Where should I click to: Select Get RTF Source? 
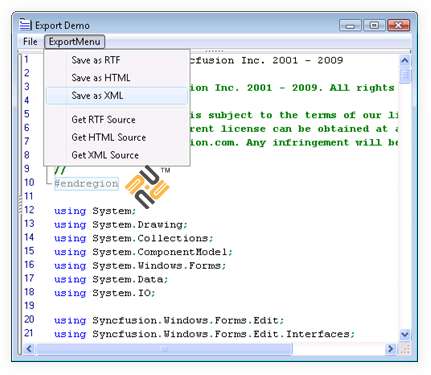[117, 120]
